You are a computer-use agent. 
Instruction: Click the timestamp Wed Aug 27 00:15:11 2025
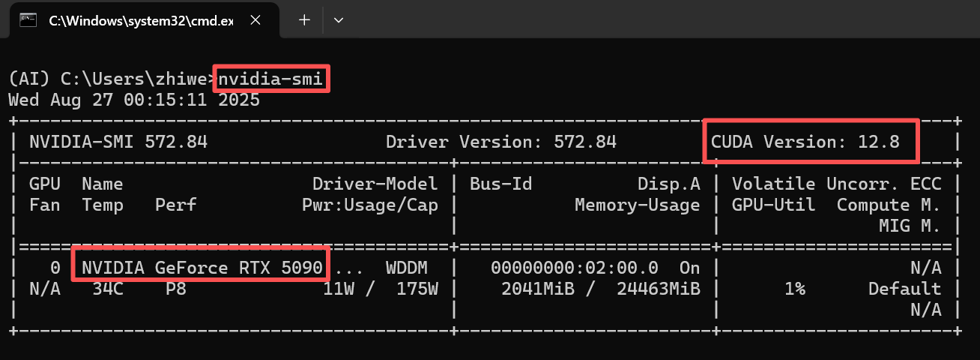coord(134,99)
